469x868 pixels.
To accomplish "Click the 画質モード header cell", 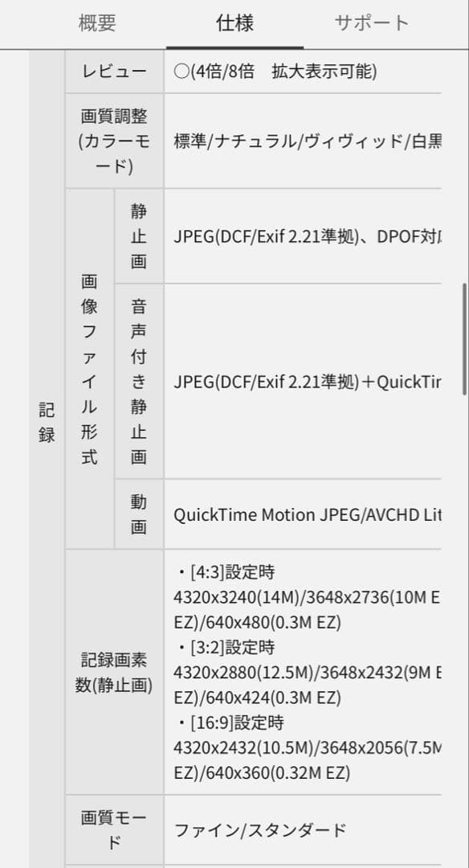I will tap(115, 829).
